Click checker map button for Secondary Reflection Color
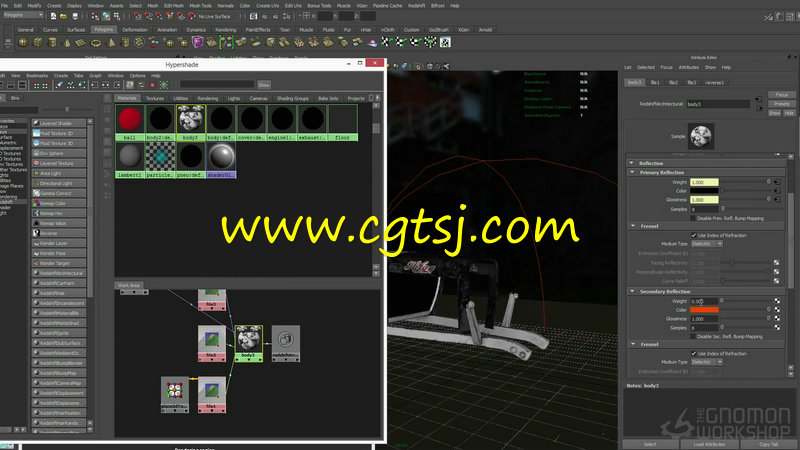This screenshot has height=450, width=800. (x=777, y=310)
